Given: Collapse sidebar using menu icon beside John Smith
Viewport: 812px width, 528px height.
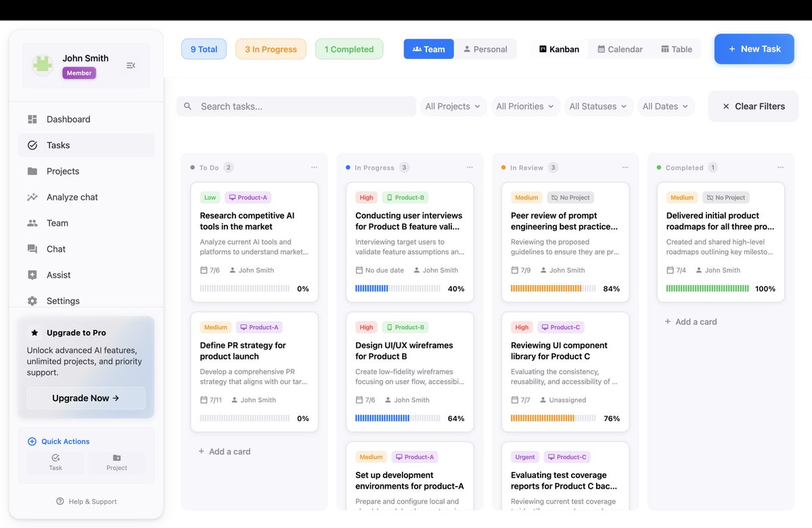Looking at the screenshot, I should tap(131, 65).
